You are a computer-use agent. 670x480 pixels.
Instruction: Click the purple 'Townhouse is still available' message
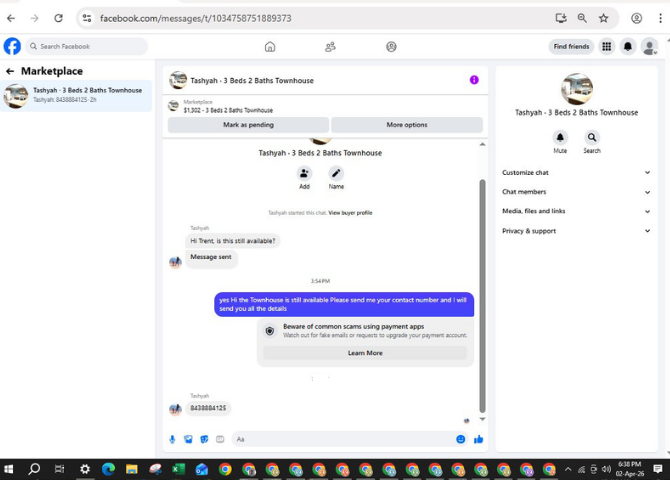point(344,304)
